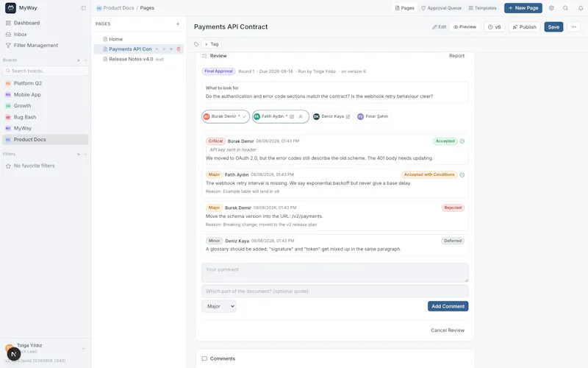Switch to Preview mode
Image resolution: width=588 pixels, height=368 pixels.
pyautogui.click(x=465, y=27)
